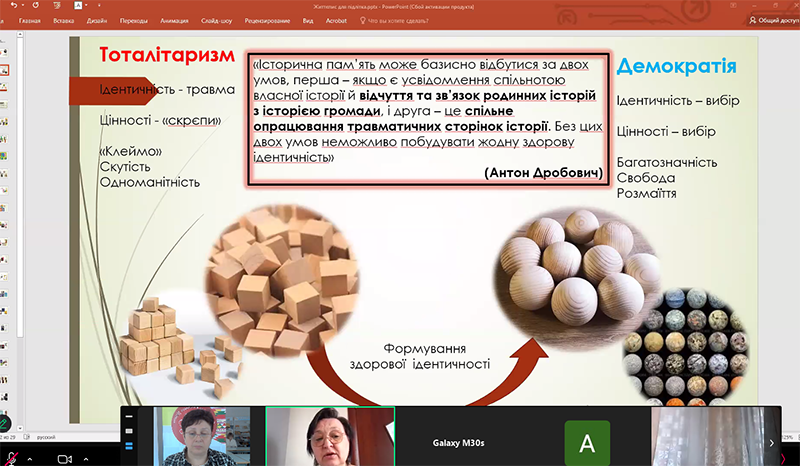Image resolution: width=800 pixels, height=466 pixels.
Task: Click 'Ідентичність - травма' text line
Action: (167, 90)
